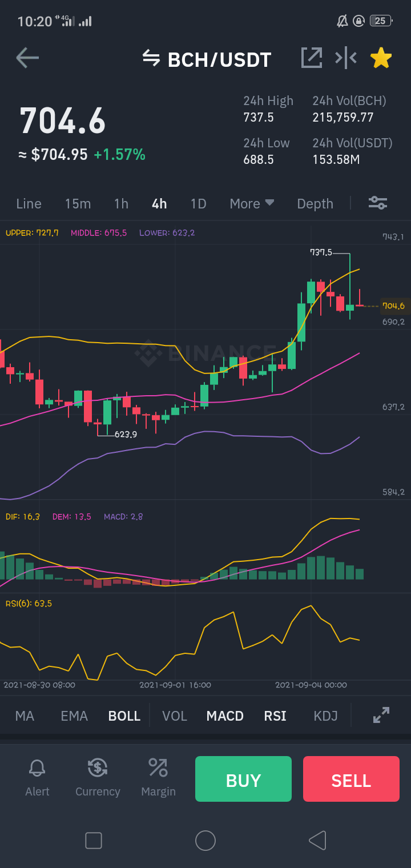Open the BCH/USDT pair selector
This screenshot has height=868, width=411.
(x=219, y=59)
